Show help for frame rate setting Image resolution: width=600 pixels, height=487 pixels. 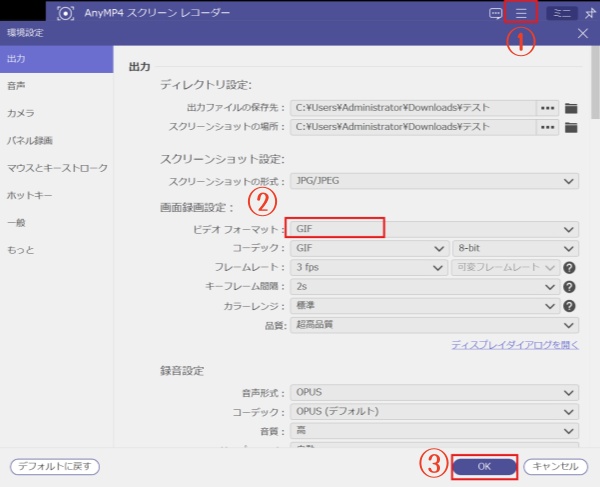tap(569, 268)
